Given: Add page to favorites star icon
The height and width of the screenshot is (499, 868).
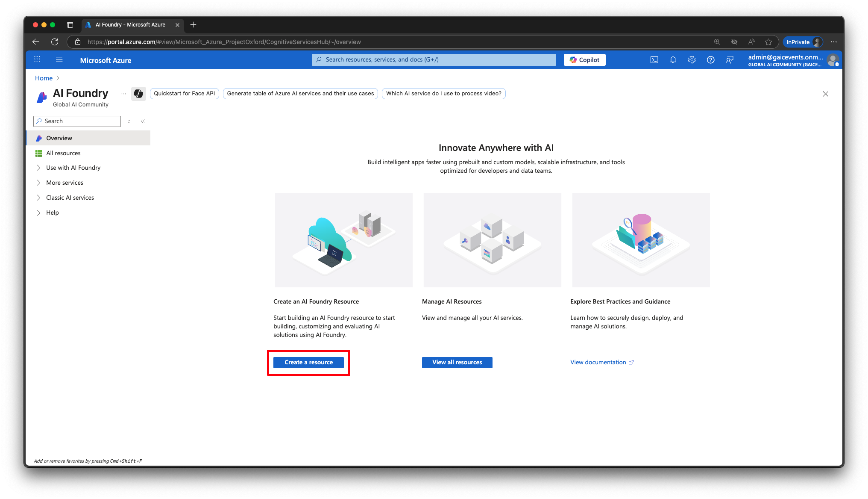Looking at the screenshot, I should (x=768, y=42).
